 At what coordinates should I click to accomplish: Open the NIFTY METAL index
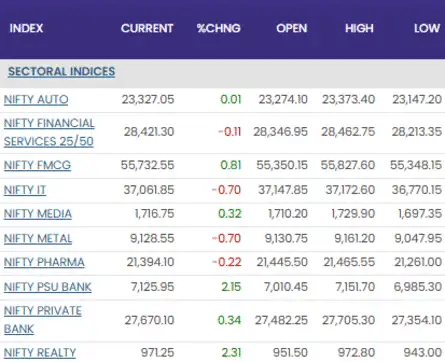(38, 239)
